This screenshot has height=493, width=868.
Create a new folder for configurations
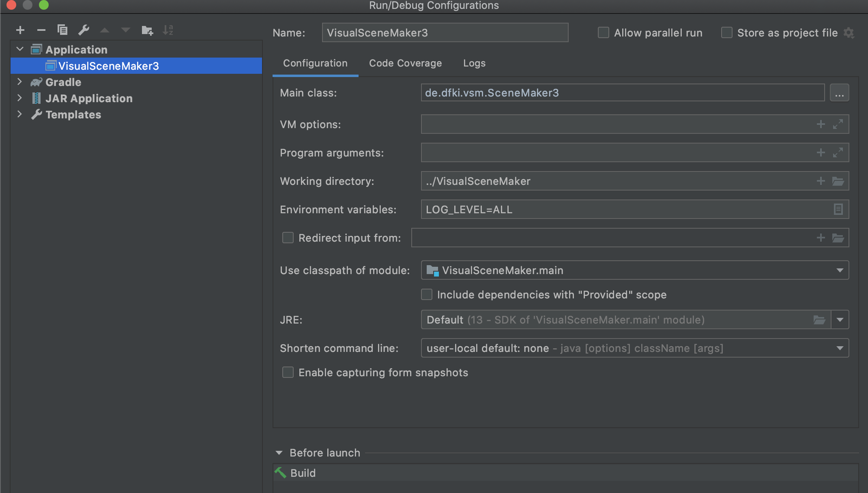coord(147,30)
